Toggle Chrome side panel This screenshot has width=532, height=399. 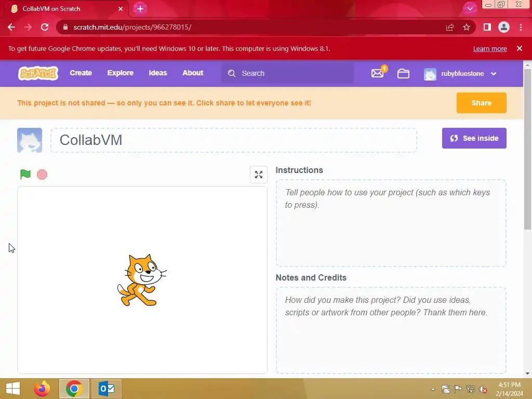click(x=487, y=27)
